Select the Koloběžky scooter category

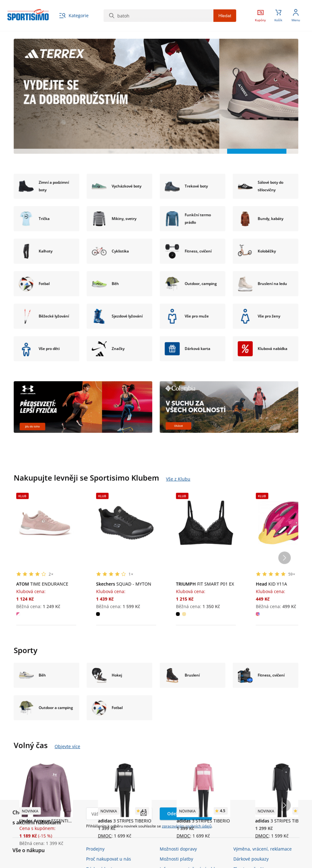click(x=265, y=251)
